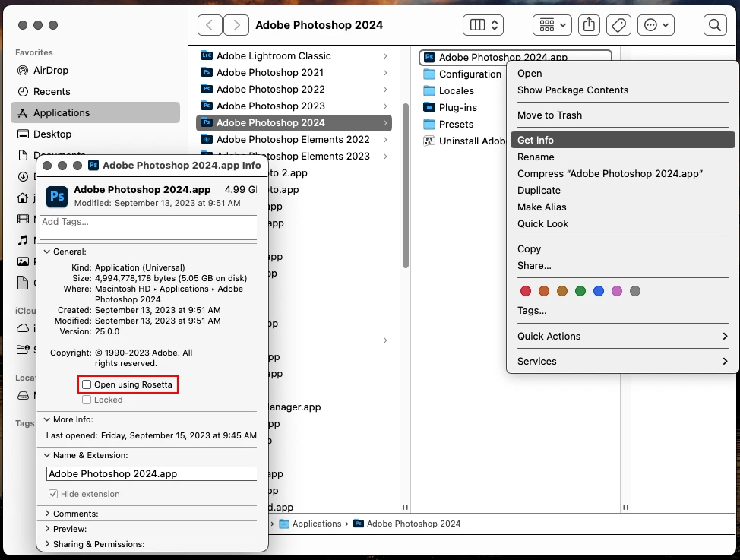Choose Quick Look from the context menu
The width and height of the screenshot is (740, 560).
tap(622, 224)
